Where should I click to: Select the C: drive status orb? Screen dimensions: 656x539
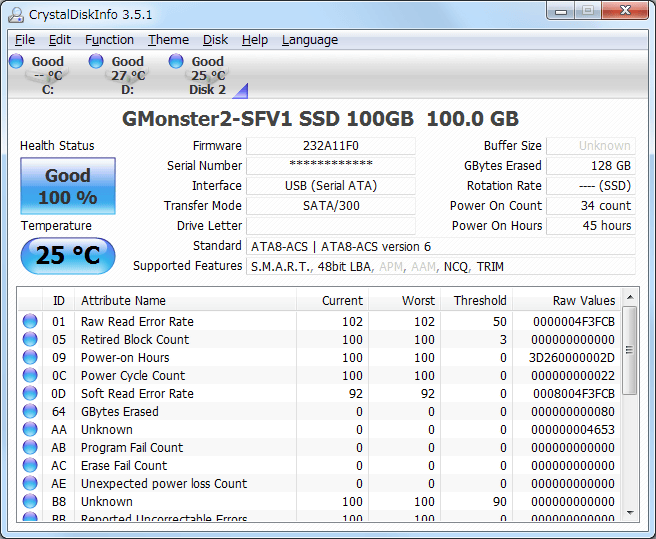[x=16, y=61]
